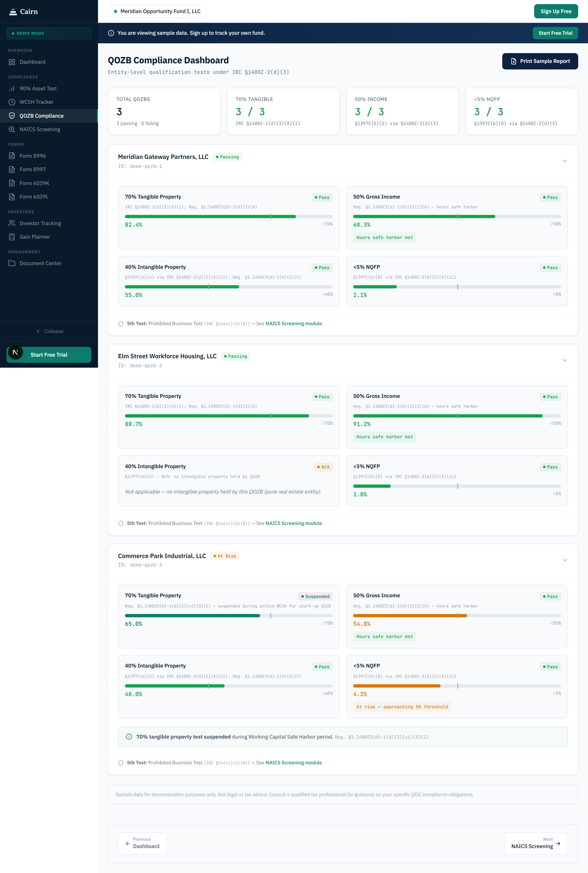The height and width of the screenshot is (873, 588).
Task: Click the Investor Tracking people icon
Action: click(x=12, y=223)
